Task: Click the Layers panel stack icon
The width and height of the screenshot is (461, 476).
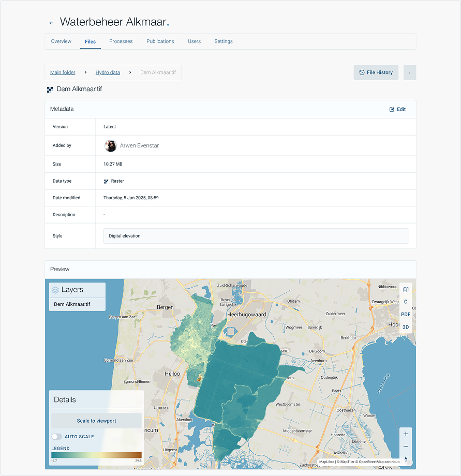Action: (55, 290)
